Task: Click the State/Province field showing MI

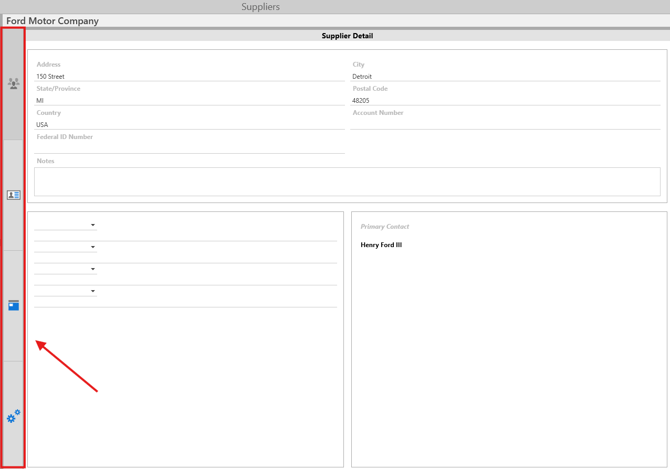Action: click(190, 100)
